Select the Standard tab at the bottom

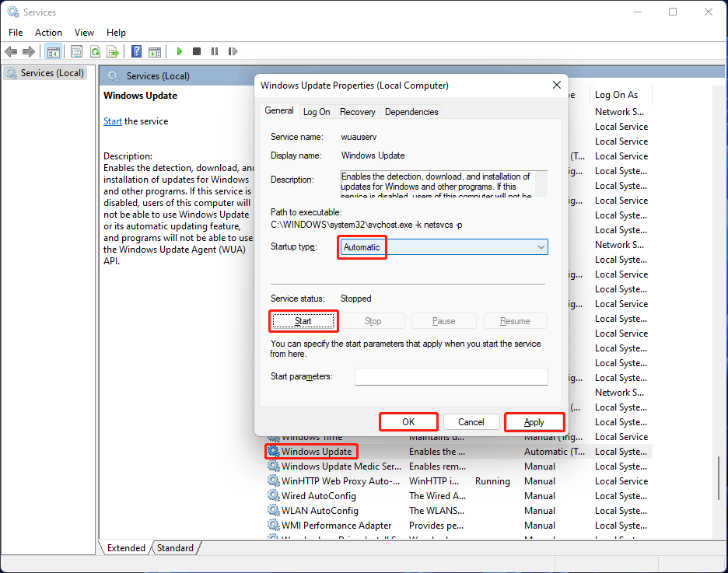[x=175, y=548]
